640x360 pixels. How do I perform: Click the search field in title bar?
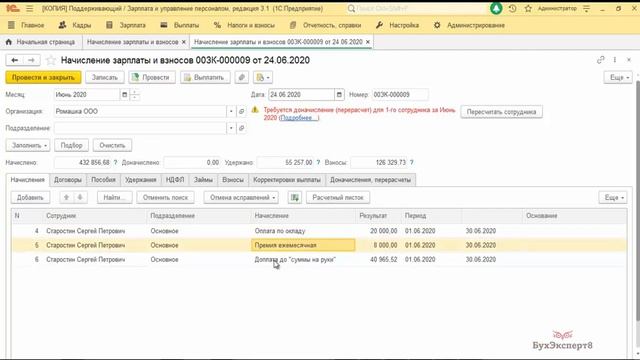pyautogui.click(x=416, y=8)
